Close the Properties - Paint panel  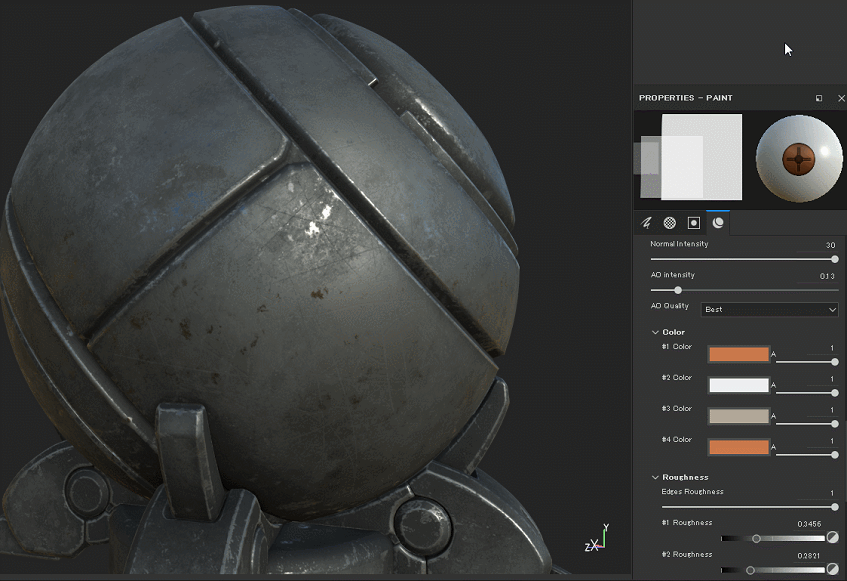coord(841,98)
